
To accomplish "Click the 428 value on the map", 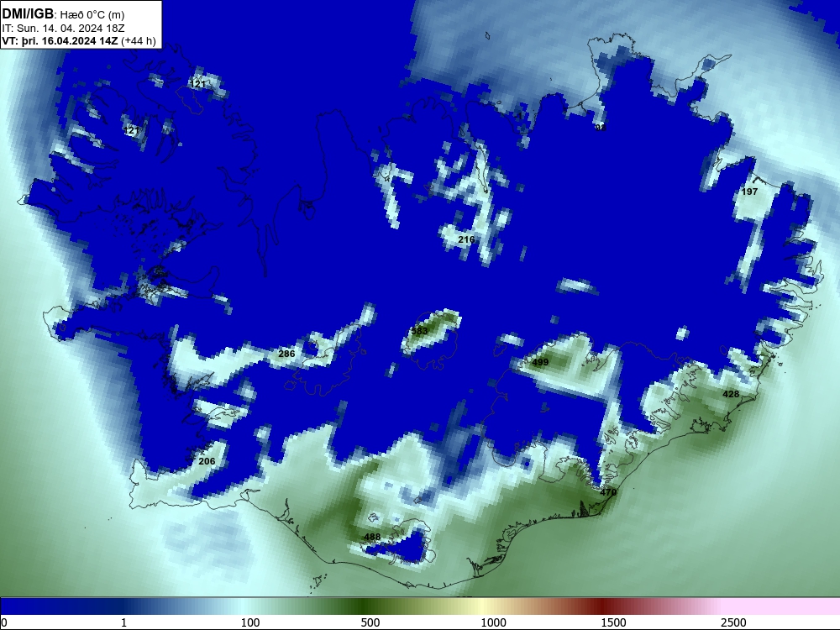I will pos(731,394).
